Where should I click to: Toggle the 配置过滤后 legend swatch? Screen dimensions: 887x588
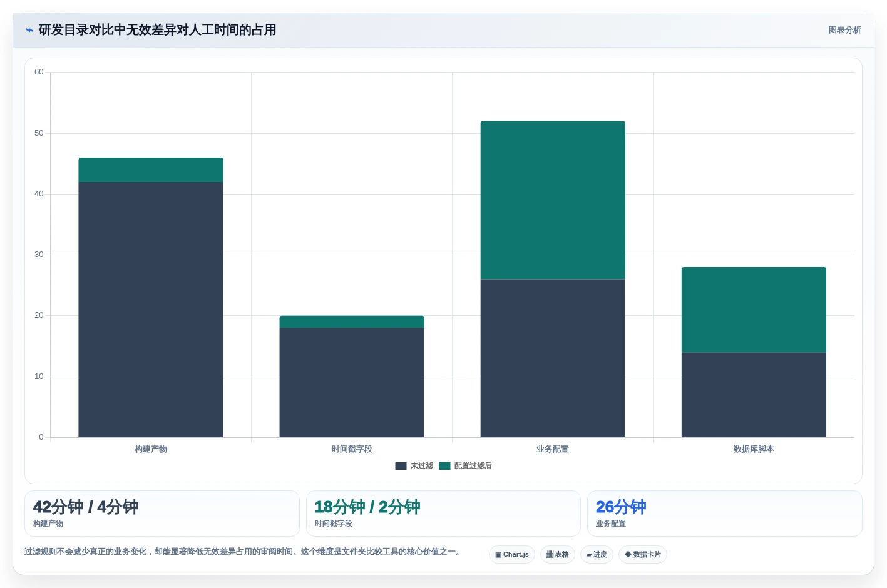(445, 466)
